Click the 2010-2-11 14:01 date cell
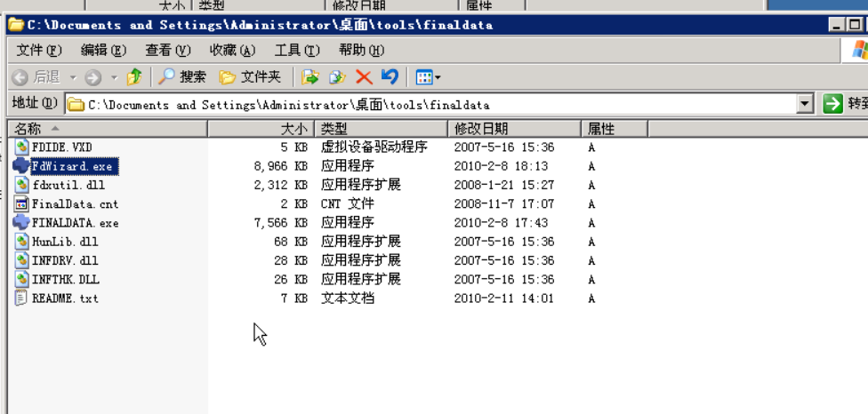 coord(503,299)
